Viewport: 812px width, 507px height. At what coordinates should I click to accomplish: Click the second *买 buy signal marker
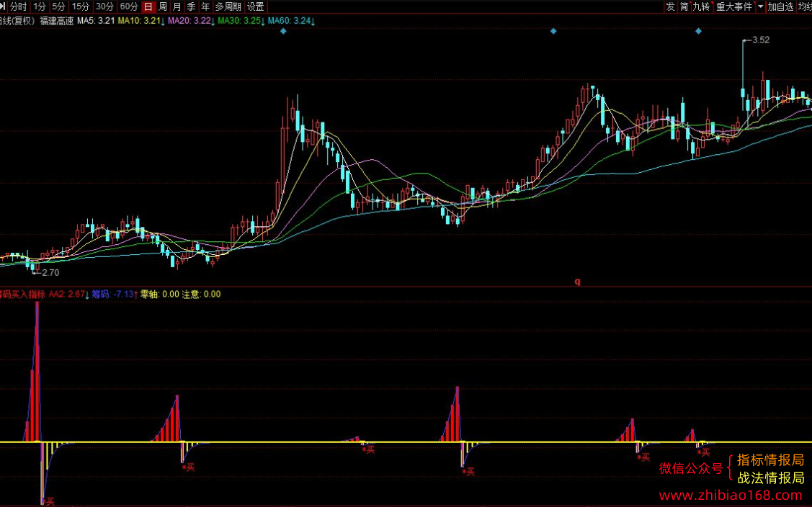(189, 467)
